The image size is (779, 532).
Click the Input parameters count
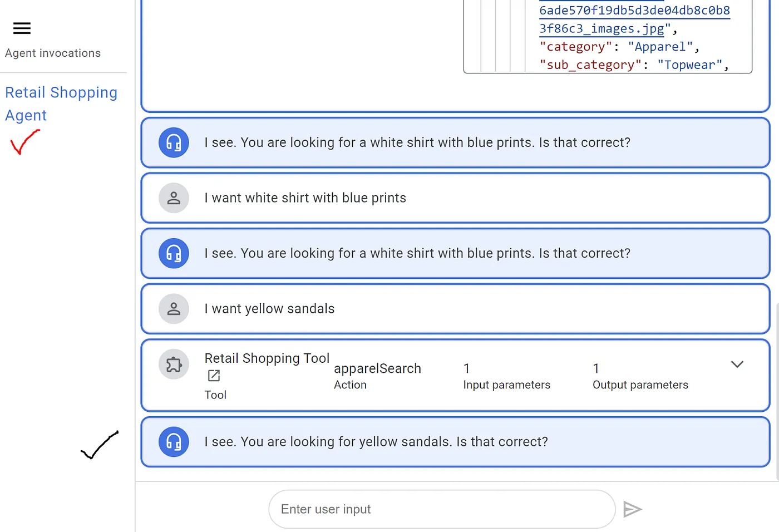click(x=467, y=369)
